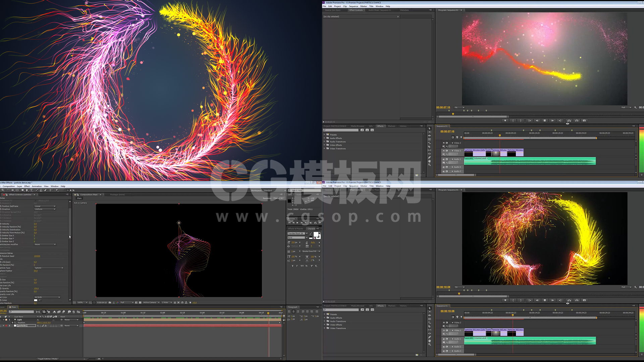
Task: Open the Workspace Standard dropdown
Action: click(274, 190)
